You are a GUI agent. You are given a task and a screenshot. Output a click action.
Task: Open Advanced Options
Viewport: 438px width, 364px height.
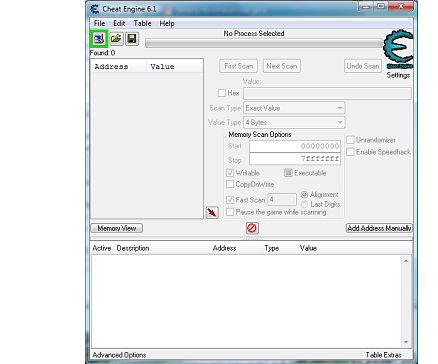click(x=119, y=355)
